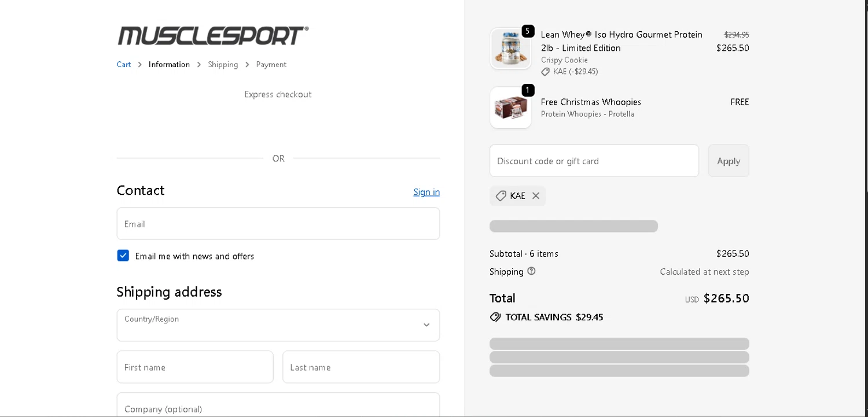Select the Information breadcrumb step
868x417 pixels.
tap(169, 64)
